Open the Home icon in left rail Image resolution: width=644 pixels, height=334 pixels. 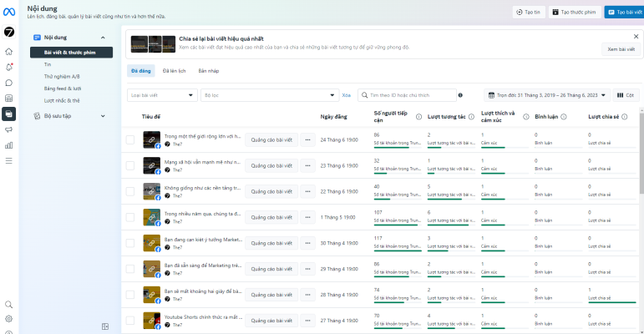click(8, 52)
